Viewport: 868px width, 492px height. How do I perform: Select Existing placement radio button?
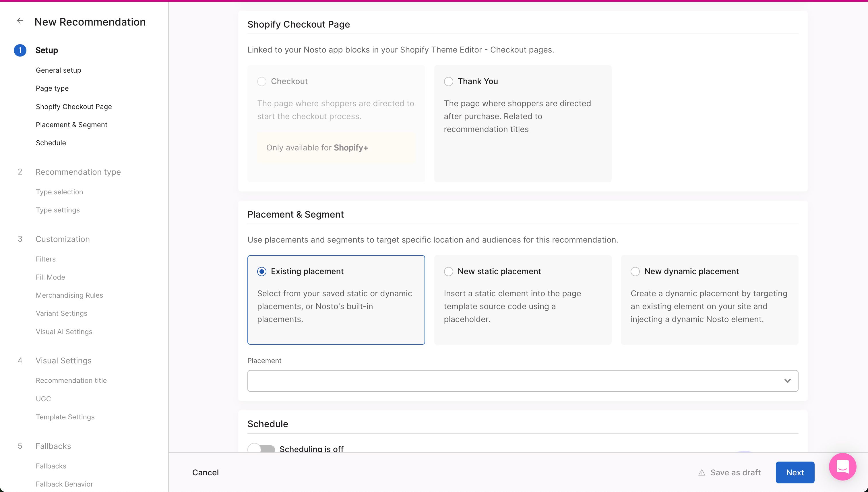262,272
